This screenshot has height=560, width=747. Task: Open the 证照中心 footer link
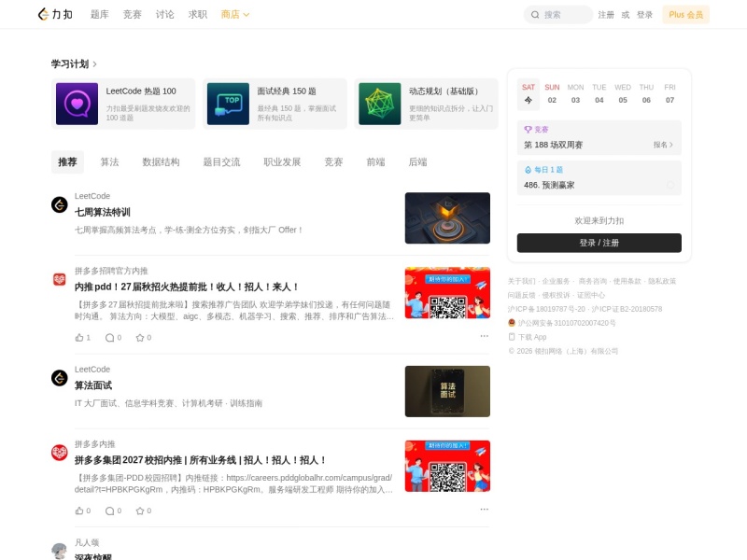pos(591,295)
